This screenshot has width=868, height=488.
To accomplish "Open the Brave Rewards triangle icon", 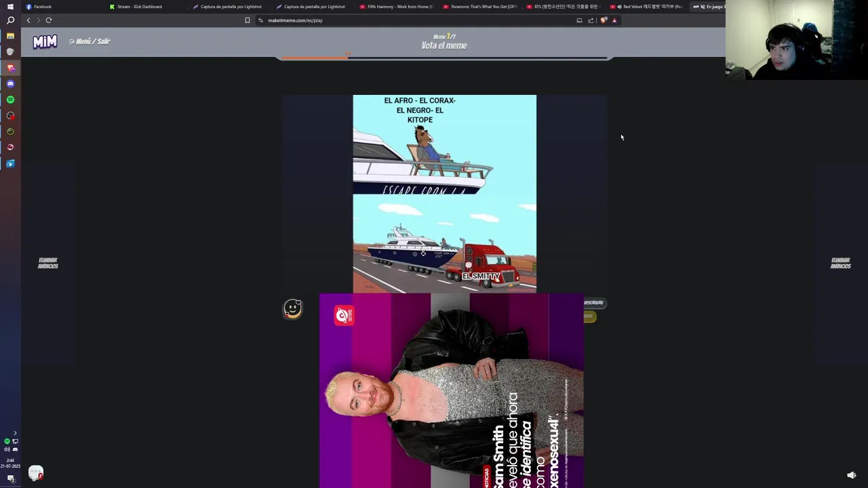I will coord(614,20).
